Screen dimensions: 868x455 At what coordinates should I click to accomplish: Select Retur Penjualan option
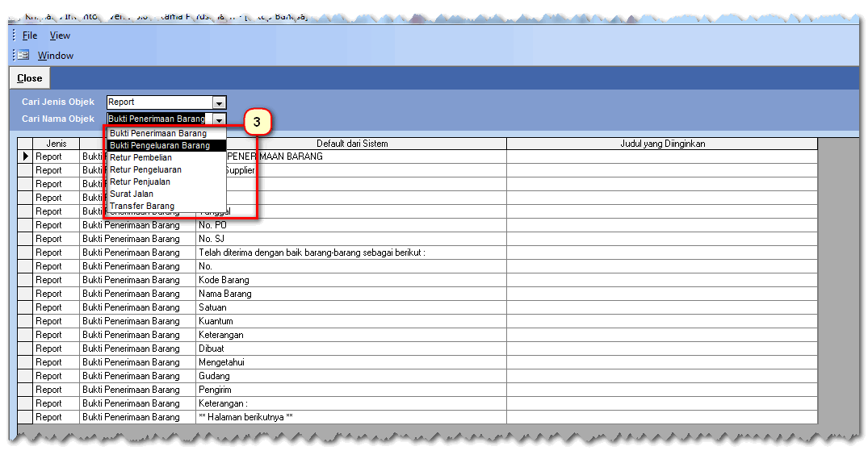pos(140,182)
